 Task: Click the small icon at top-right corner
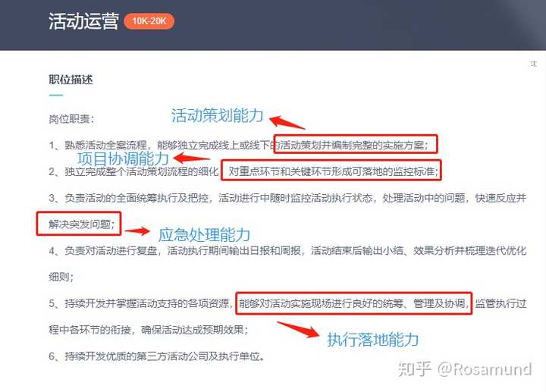533,64
